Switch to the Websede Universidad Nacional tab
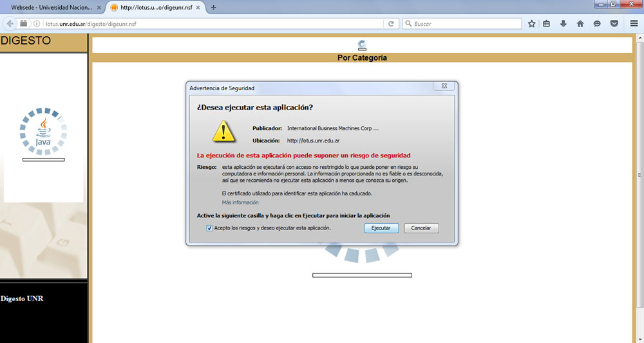This screenshot has height=343, width=644. pyautogui.click(x=52, y=7)
